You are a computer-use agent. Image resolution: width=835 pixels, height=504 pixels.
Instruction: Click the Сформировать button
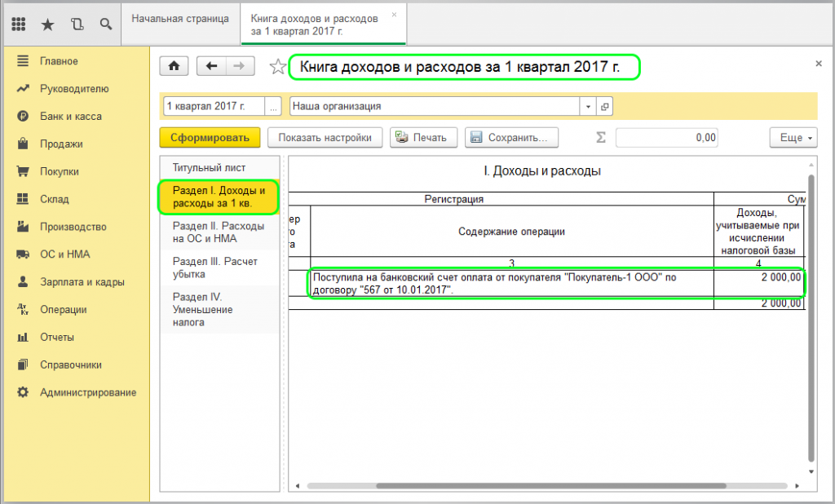[210, 138]
